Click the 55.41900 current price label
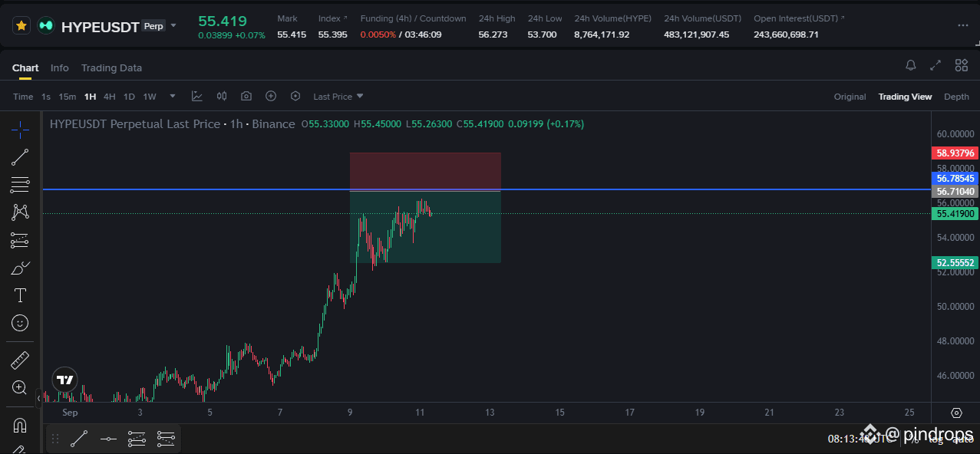This screenshot has width=980, height=454. (x=955, y=214)
